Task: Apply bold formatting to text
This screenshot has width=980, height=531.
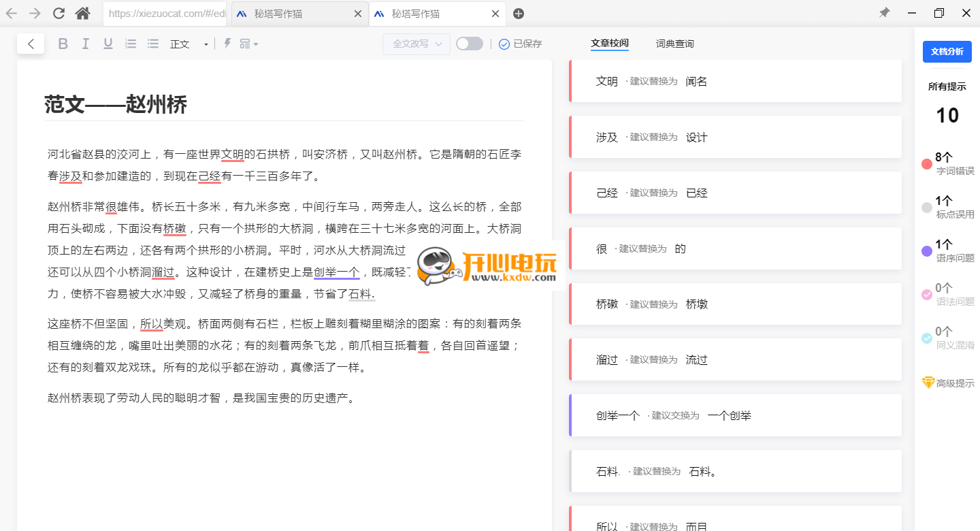Action: pos(63,43)
